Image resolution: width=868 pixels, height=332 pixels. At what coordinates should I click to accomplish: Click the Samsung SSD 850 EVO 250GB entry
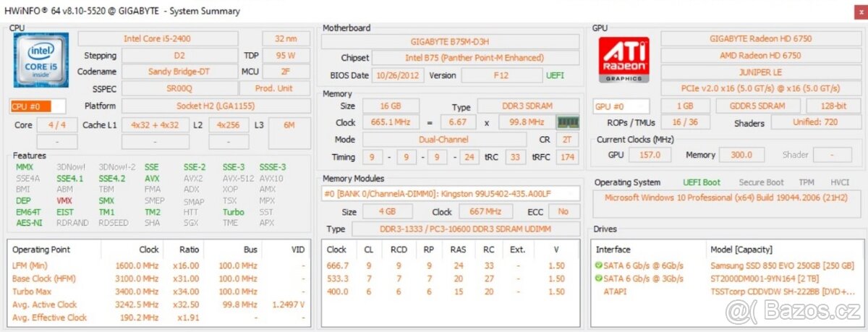click(782, 265)
